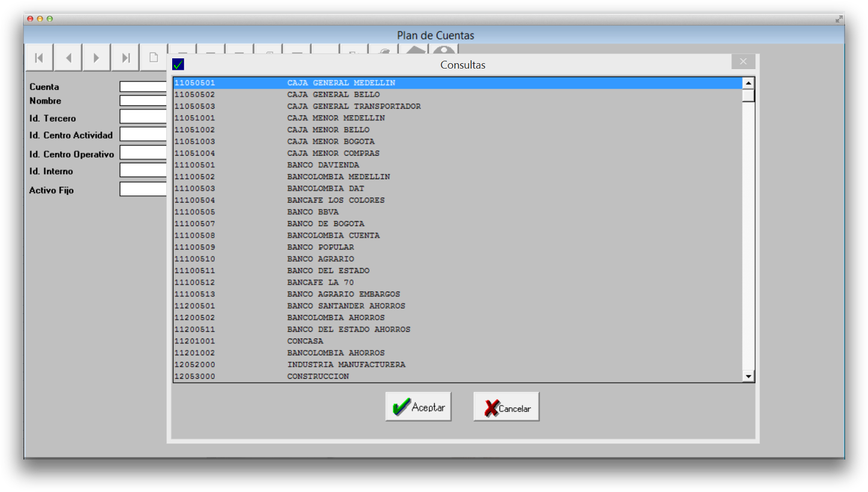Select row BANCO AGRARIO EMBARGOS
This screenshot has height=492, width=868.
click(x=457, y=294)
